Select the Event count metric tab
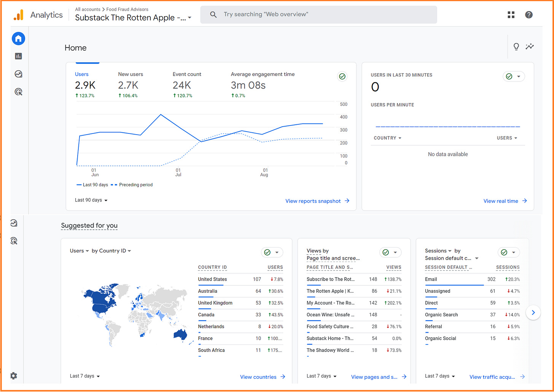This screenshot has width=554, height=392. point(187,84)
